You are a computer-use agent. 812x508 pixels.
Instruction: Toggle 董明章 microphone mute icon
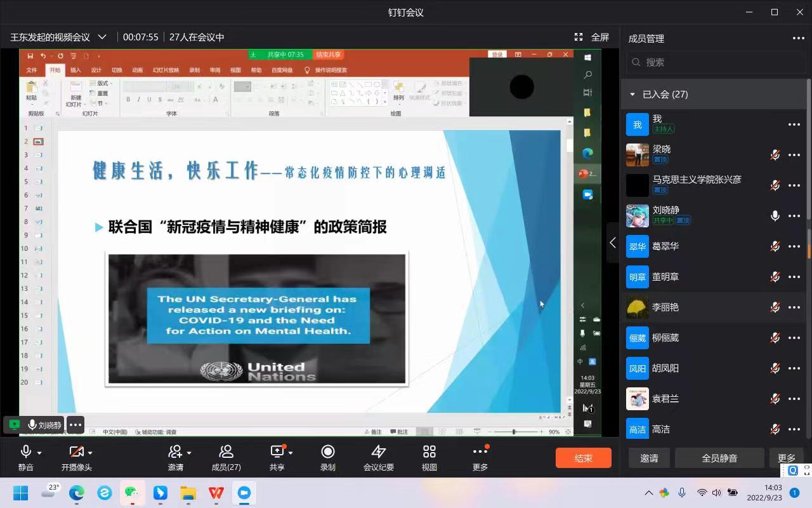tap(775, 277)
